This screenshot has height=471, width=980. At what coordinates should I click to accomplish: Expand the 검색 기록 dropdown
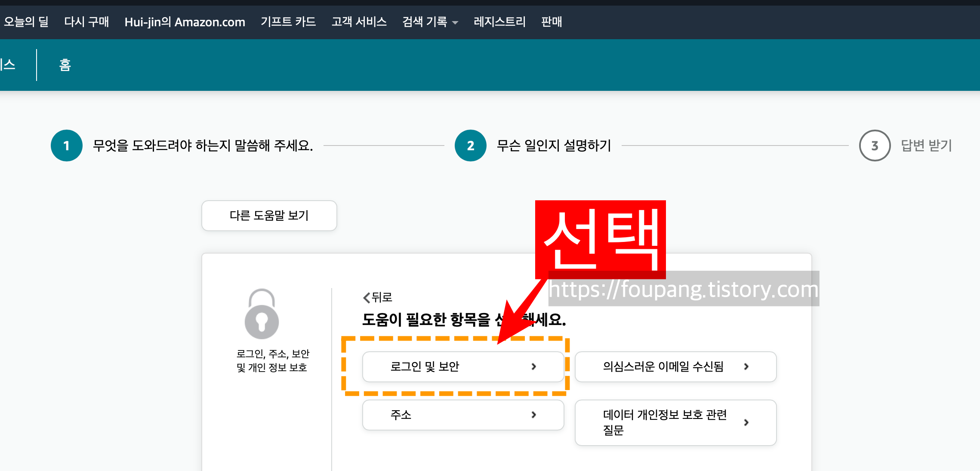click(x=430, y=22)
